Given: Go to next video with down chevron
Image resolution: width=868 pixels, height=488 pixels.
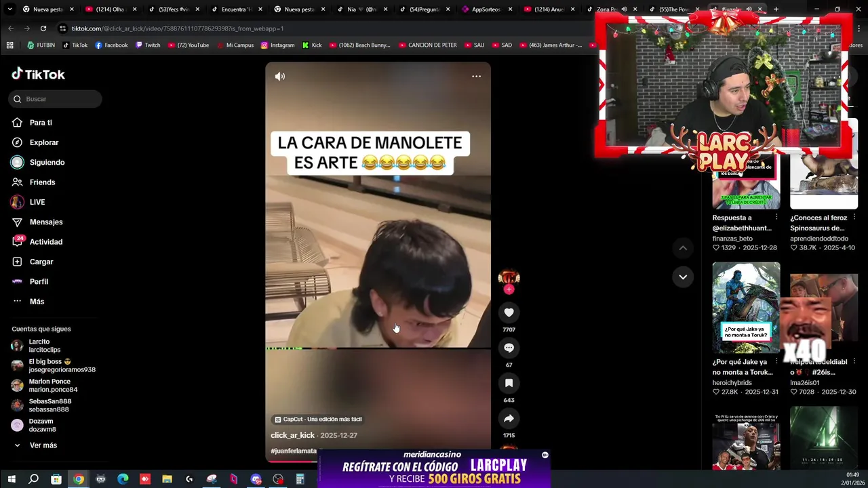Looking at the screenshot, I should [x=683, y=277].
